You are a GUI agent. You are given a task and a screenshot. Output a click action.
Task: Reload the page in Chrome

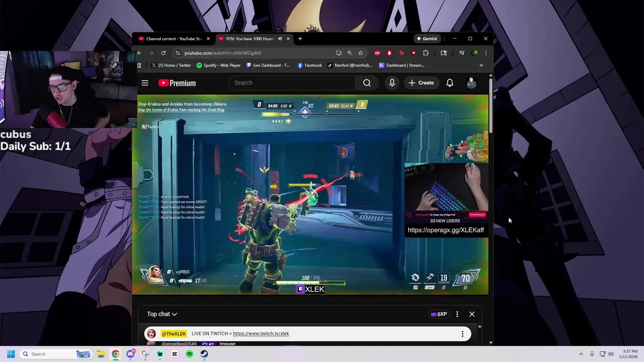coord(164,53)
